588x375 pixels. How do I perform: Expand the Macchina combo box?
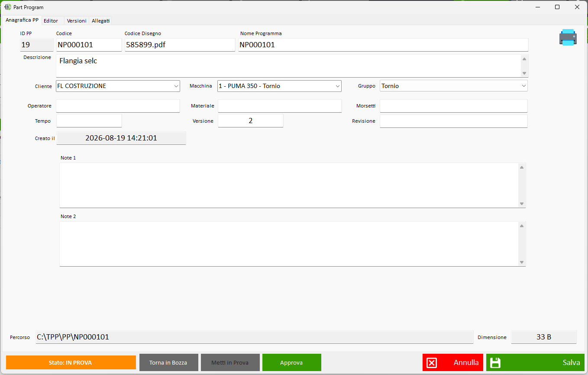(338, 86)
